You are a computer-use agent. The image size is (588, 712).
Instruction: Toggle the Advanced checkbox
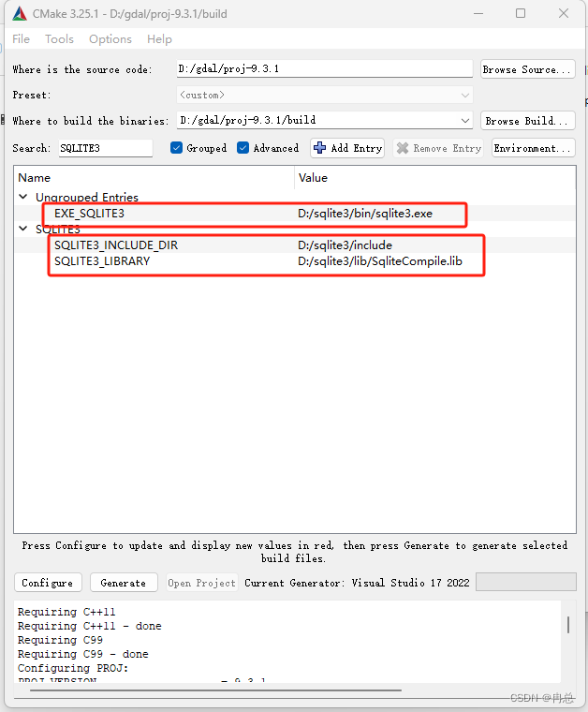pyautogui.click(x=243, y=148)
